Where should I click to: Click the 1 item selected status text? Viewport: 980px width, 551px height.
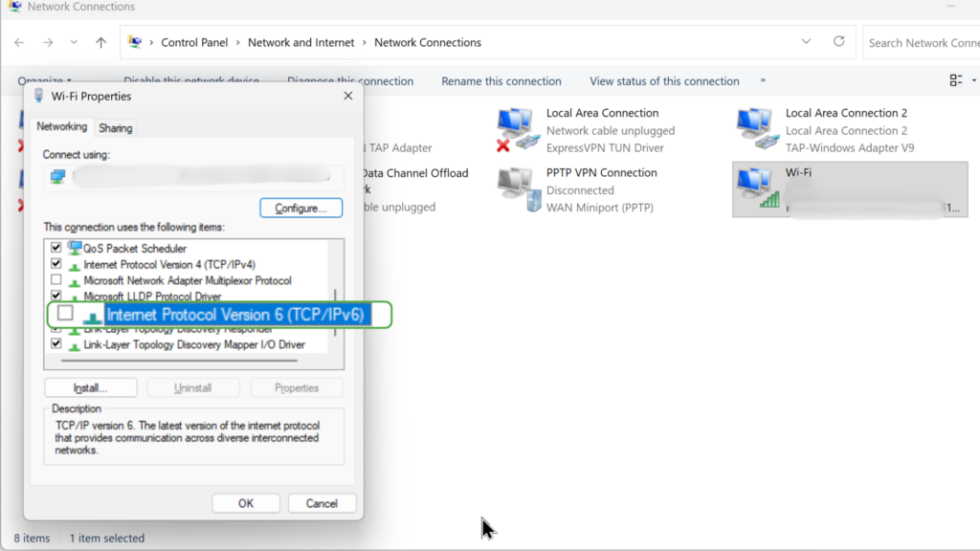pos(107,538)
